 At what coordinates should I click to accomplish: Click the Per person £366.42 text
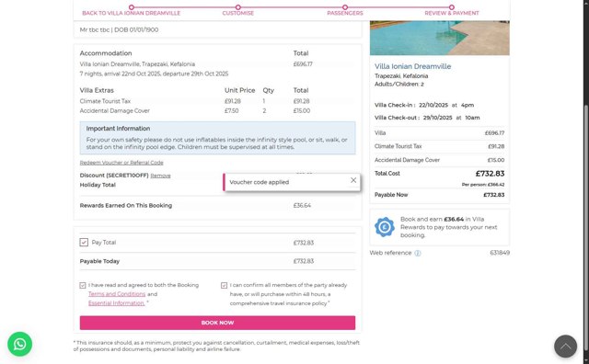(483, 185)
